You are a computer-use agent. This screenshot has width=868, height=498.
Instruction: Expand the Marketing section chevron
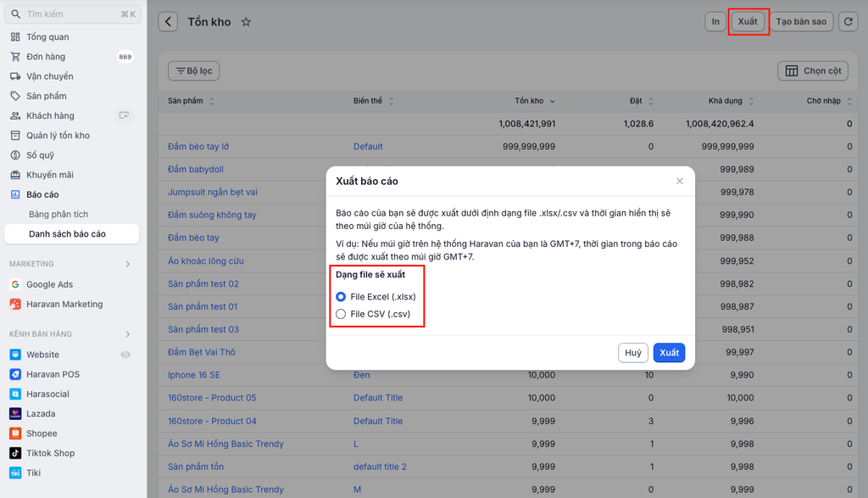click(x=128, y=264)
